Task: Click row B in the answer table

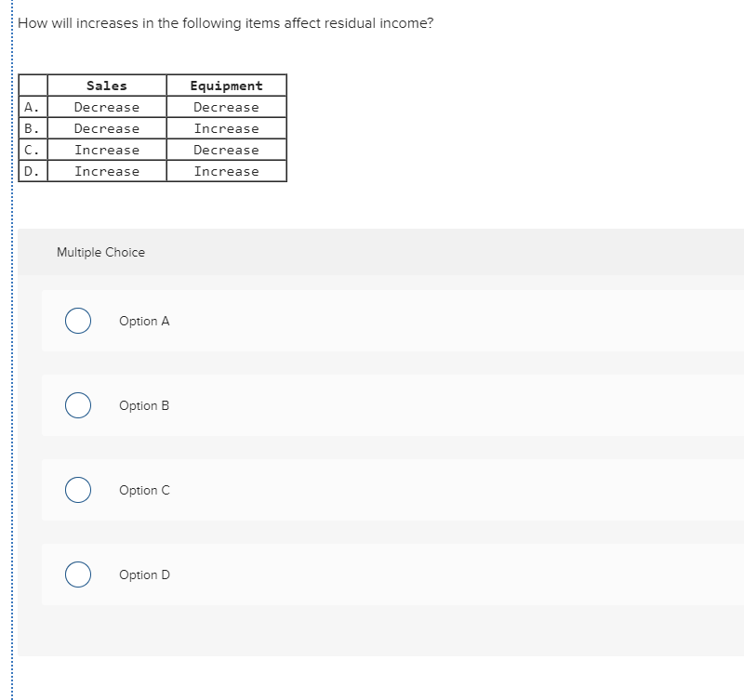Action: pyautogui.click(x=31, y=128)
